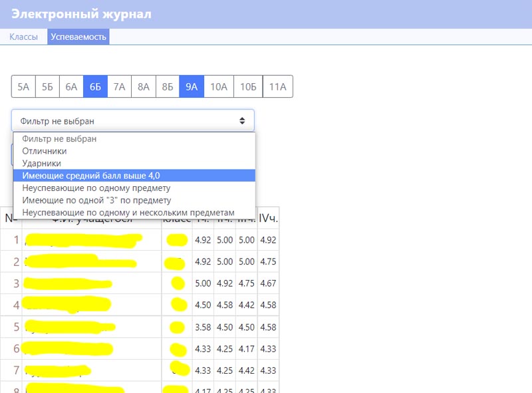
Task: Toggle class 5А button
Action: click(x=23, y=86)
